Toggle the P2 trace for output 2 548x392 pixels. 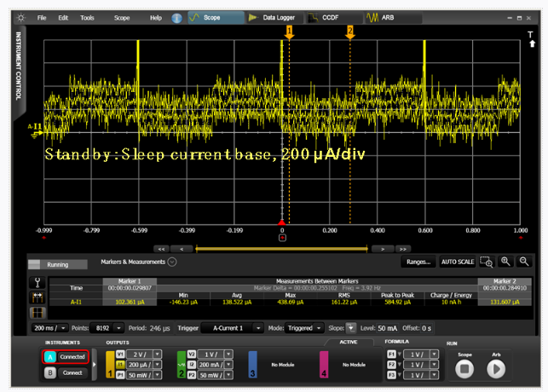pyautogui.click(x=192, y=375)
